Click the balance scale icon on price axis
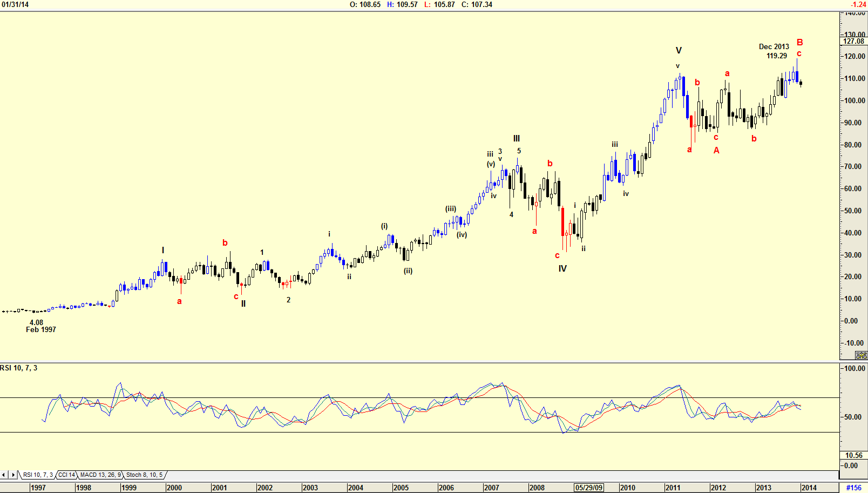This screenshot has width=868, height=493. (861, 355)
